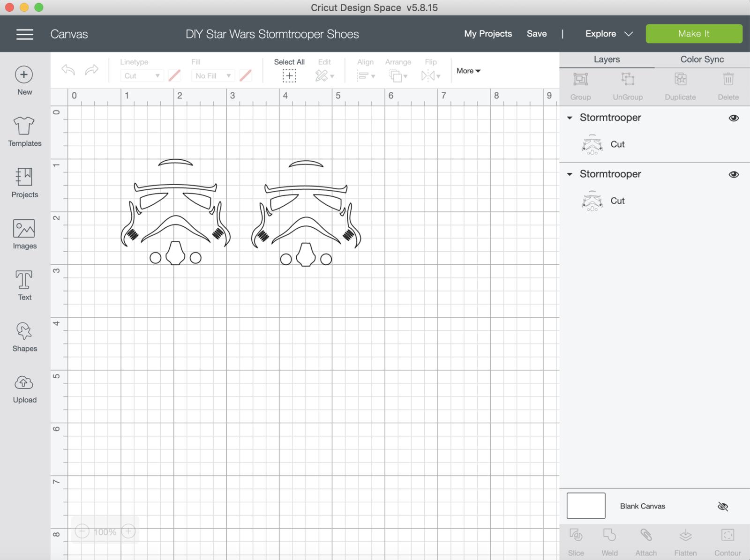Open the Explore machine dropdown
This screenshot has height=560, width=750.
[609, 34]
